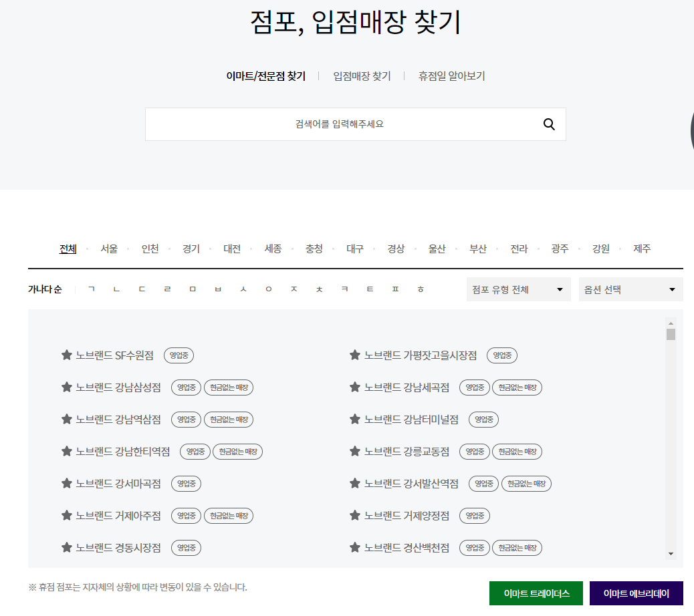Open 이마트 에브리데이 purple button
Screen dimensions: 694x616
coord(636,593)
